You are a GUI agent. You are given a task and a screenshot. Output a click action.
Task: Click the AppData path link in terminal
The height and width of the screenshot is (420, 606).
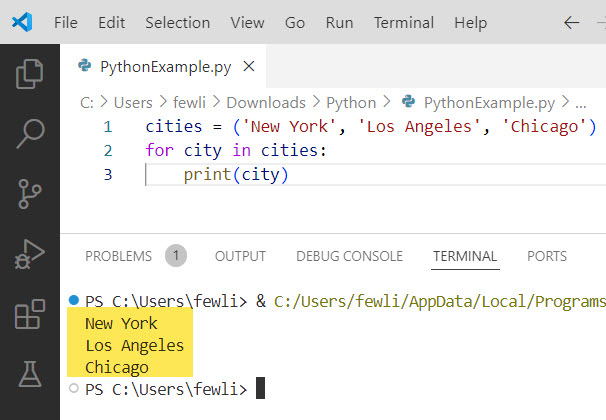[440, 301]
